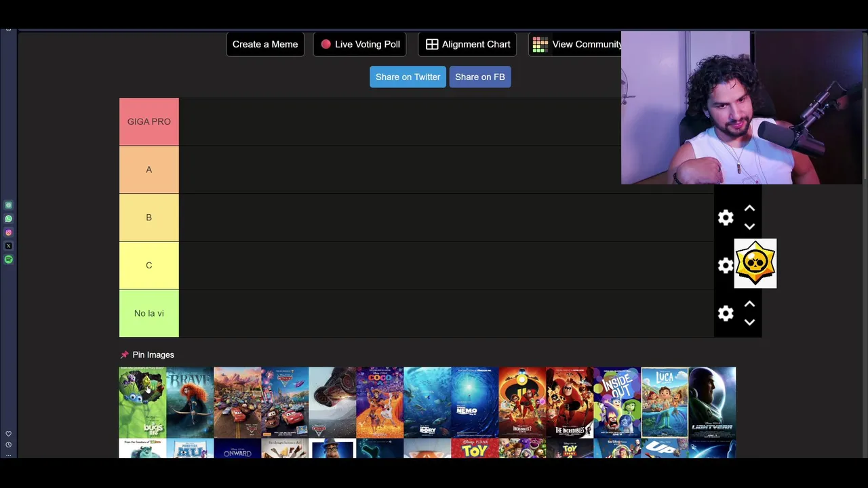Share tier list on FB
868x488 pixels.
[x=480, y=77]
